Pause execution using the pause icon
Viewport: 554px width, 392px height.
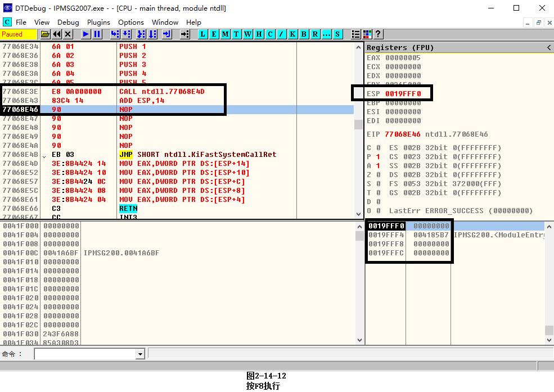pos(97,34)
